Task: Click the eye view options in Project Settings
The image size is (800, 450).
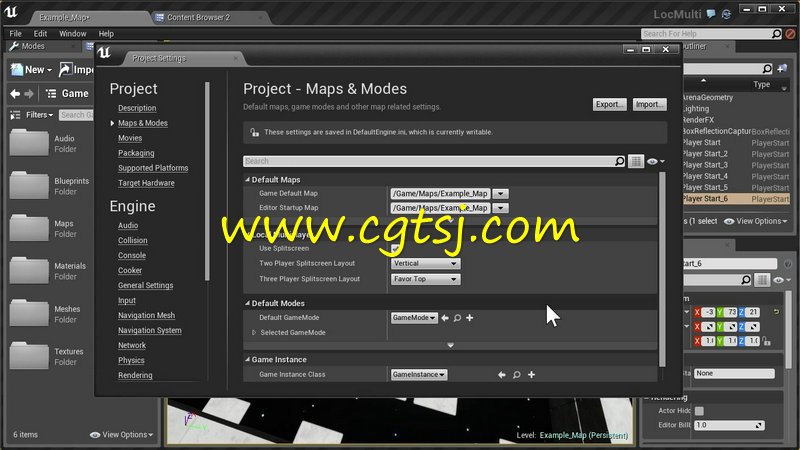Action: (656, 161)
